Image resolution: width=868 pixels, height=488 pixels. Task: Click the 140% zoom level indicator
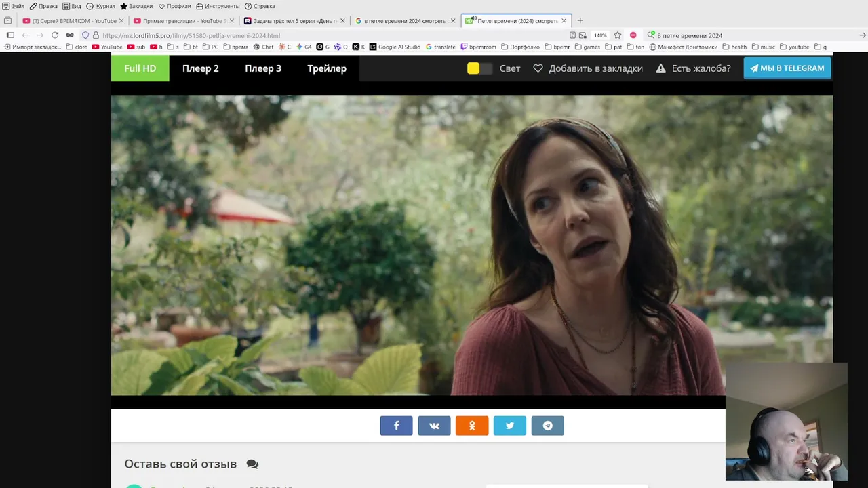coord(600,35)
